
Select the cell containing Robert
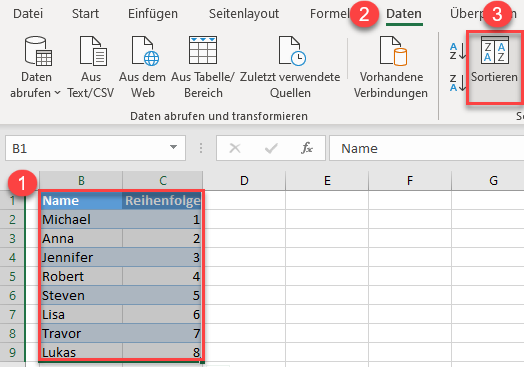[81, 276]
